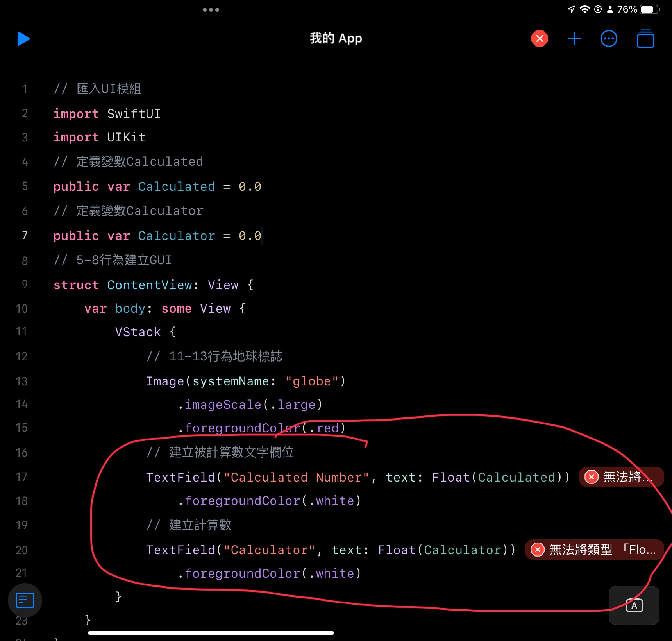Open the red error indicator in toolbar
This screenshot has width=672, height=641.
click(x=540, y=39)
